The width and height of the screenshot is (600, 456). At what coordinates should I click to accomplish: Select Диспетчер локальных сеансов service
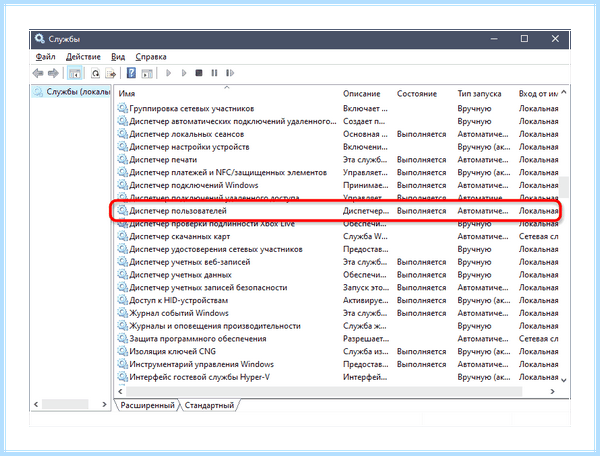point(338,134)
